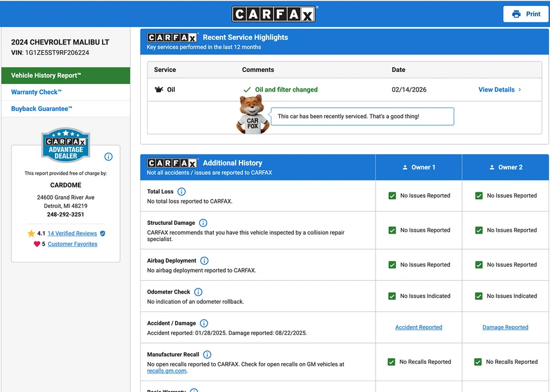This screenshot has width=550, height=392.
Task: Click Odometer Check checkbox under Owner 2
Action: click(x=479, y=296)
